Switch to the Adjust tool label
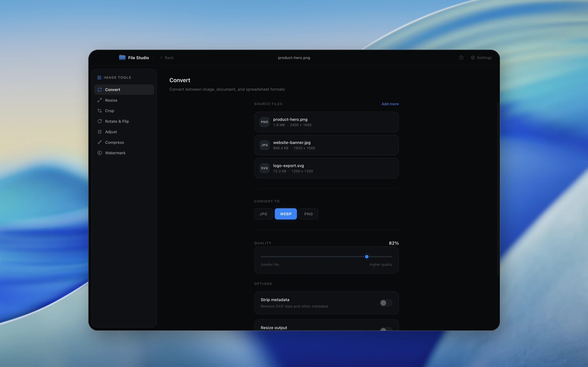Image resolution: width=588 pixels, height=367 pixels. [111, 132]
